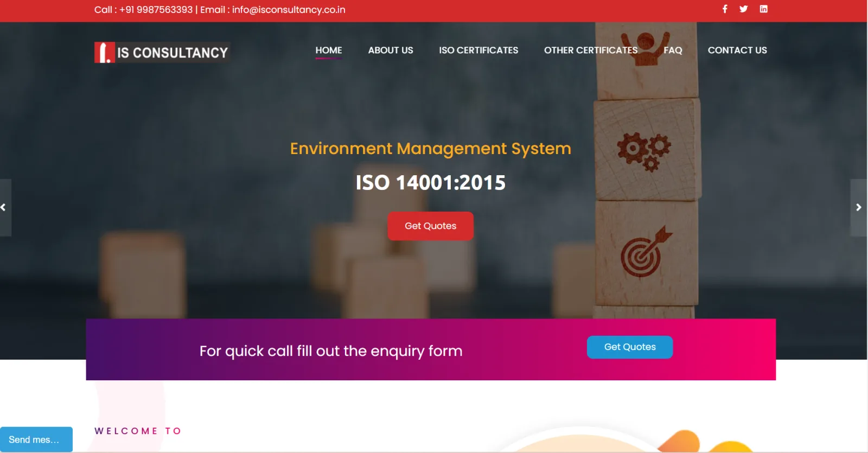The image size is (868, 453).
Task: Open the Send message chat widget
Action: tap(36, 439)
